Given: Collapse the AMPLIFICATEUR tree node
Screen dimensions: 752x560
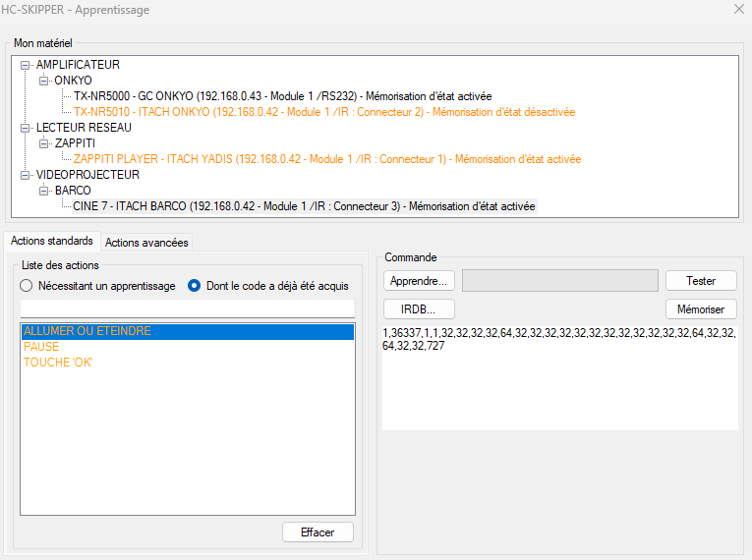Looking at the screenshot, I should (25, 65).
